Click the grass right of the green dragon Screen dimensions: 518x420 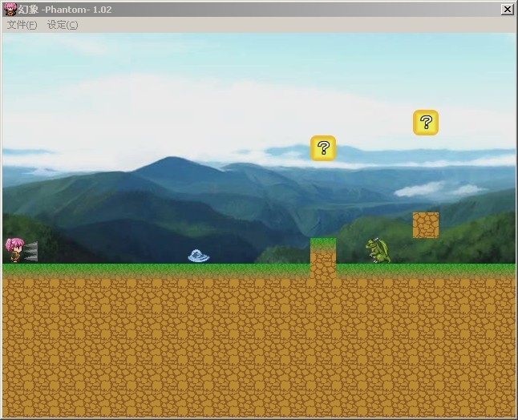452,270
